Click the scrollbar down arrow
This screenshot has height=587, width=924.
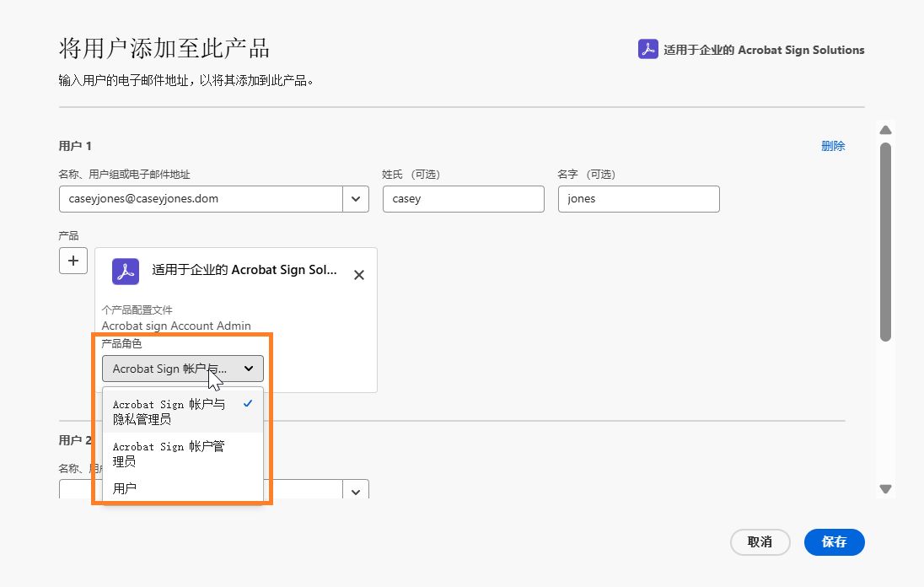point(885,488)
